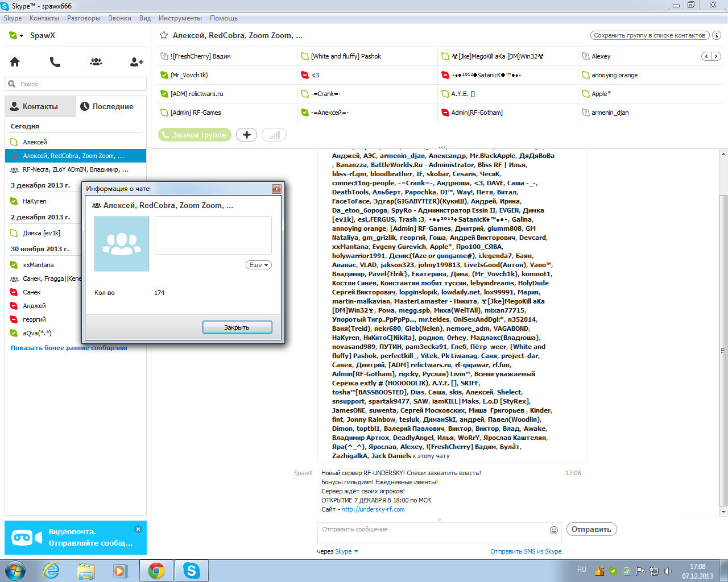Open Chrome from taskbar
Viewport: 728px width, 582px height.
(x=156, y=571)
